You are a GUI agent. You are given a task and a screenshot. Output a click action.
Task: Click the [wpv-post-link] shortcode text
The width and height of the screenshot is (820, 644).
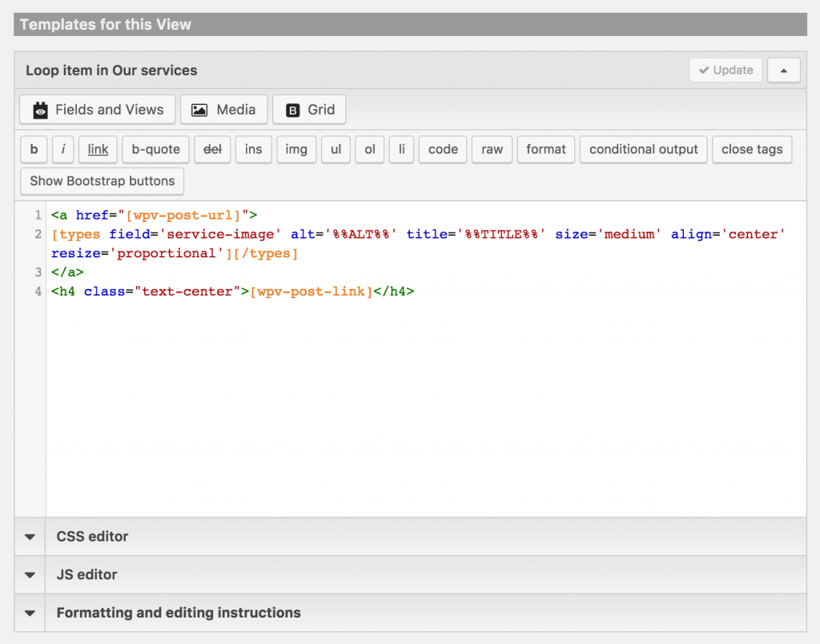[312, 292]
